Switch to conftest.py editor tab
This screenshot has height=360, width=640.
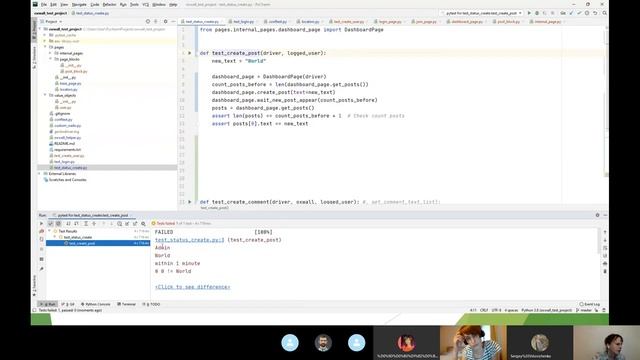tap(277, 21)
